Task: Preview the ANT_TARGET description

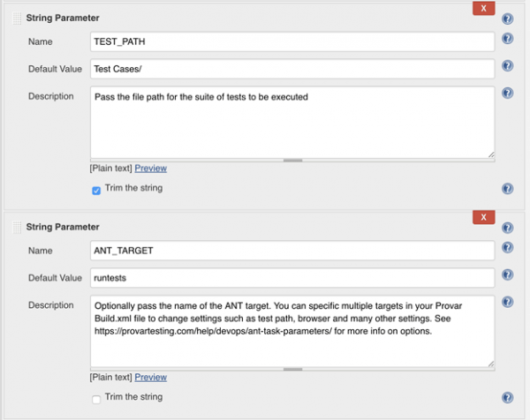Action: click(x=151, y=377)
